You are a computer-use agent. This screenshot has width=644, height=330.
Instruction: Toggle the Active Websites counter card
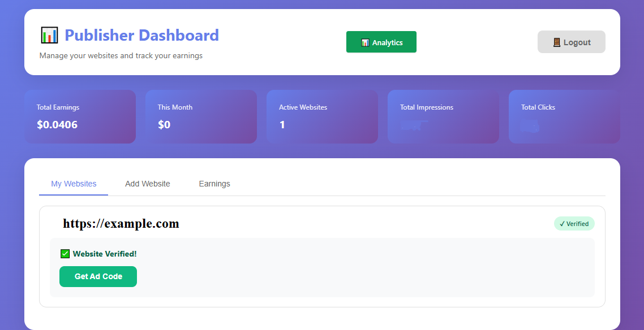coord(322,116)
